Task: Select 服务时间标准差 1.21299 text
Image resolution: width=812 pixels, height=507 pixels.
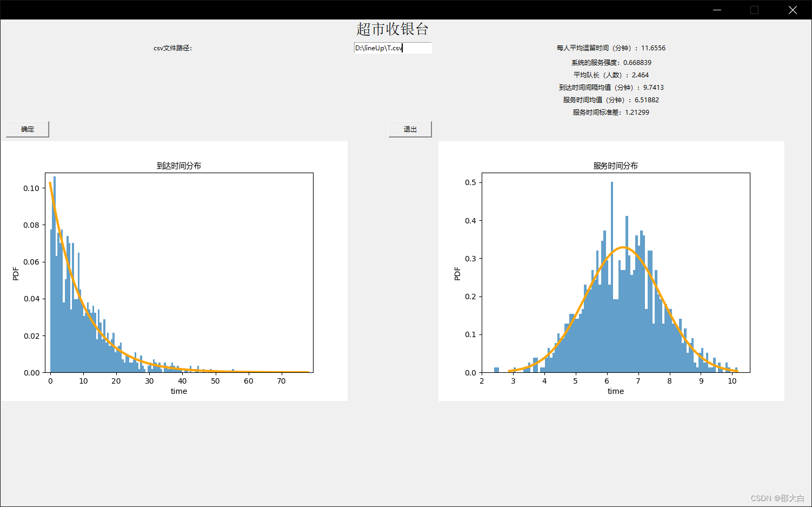Action: pyautogui.click(x=611, y=113)
